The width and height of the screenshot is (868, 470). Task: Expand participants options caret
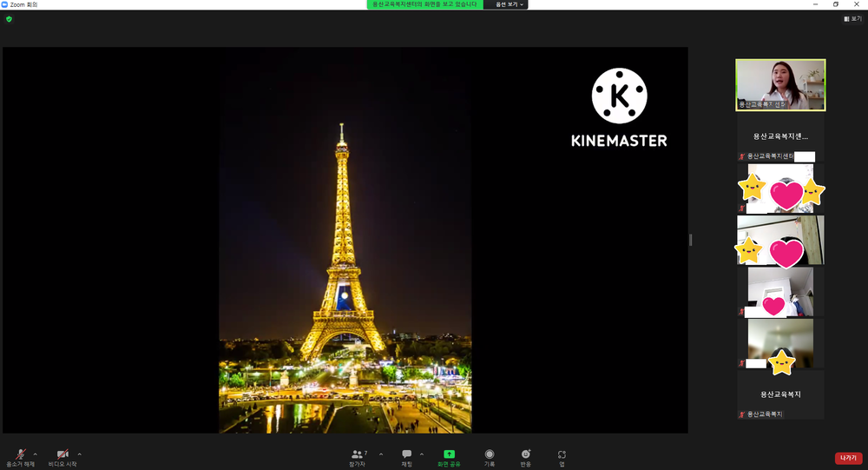click(x=381, y=454)
